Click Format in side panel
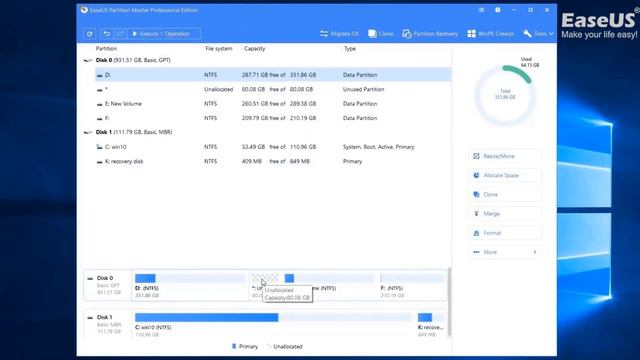Viewport: 640px width, 360px height. click(505, 233)
